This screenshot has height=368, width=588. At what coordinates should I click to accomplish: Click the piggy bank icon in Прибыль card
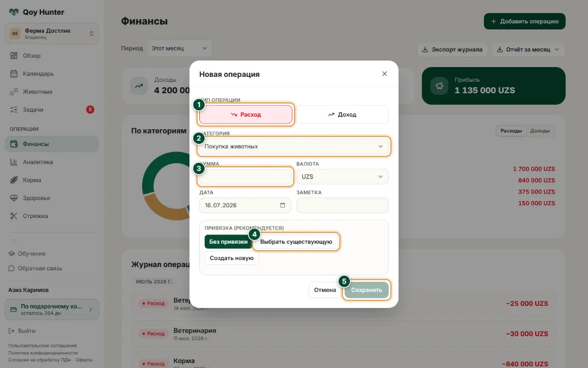(x=439, y=86)
